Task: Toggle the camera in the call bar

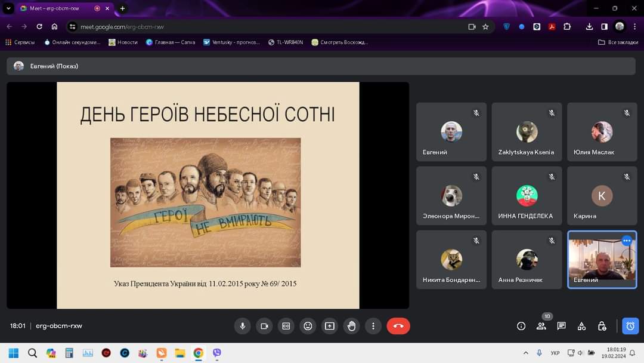Action: [x=264, y=326]
